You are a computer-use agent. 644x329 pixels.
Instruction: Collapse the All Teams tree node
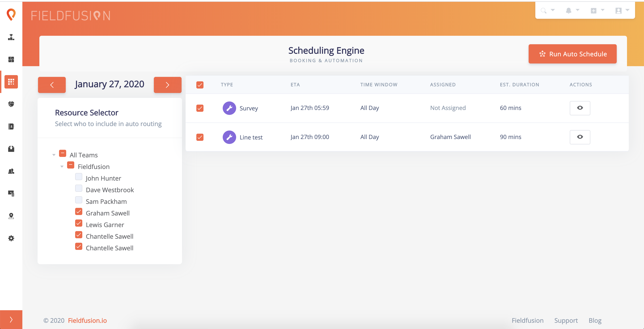(54, 155)
